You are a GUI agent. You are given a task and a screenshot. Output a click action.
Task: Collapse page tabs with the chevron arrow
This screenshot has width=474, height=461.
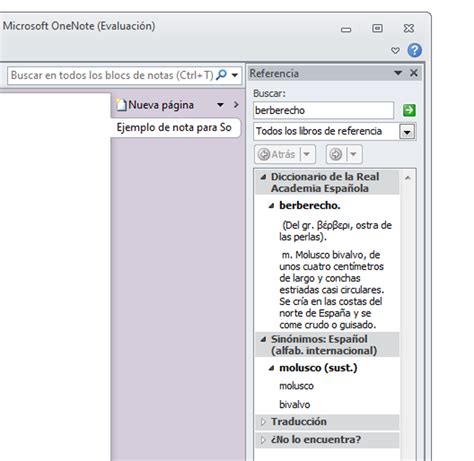click(236, 105)
